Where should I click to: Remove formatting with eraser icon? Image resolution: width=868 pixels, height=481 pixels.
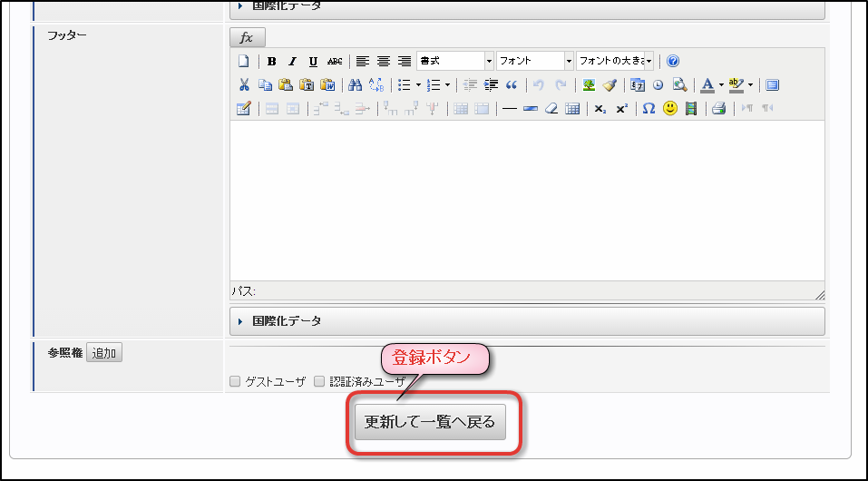pos(551,109)
